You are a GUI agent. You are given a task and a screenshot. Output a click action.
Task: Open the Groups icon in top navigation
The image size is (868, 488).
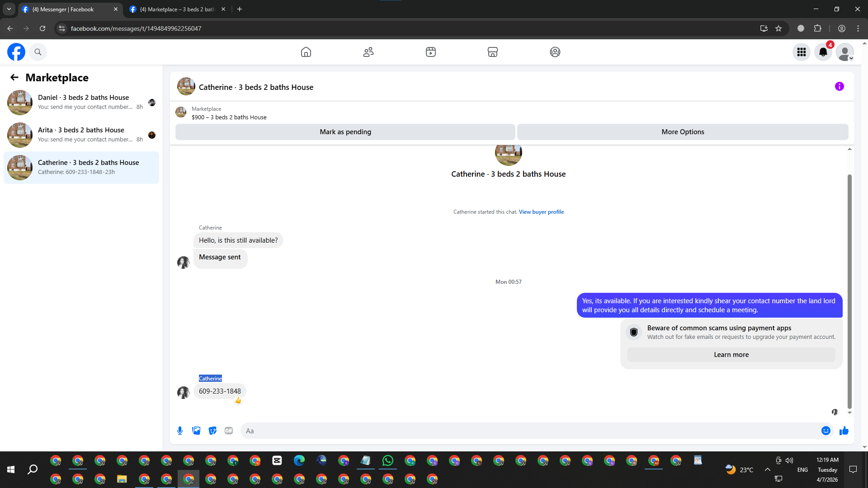[x=555, y=52]
